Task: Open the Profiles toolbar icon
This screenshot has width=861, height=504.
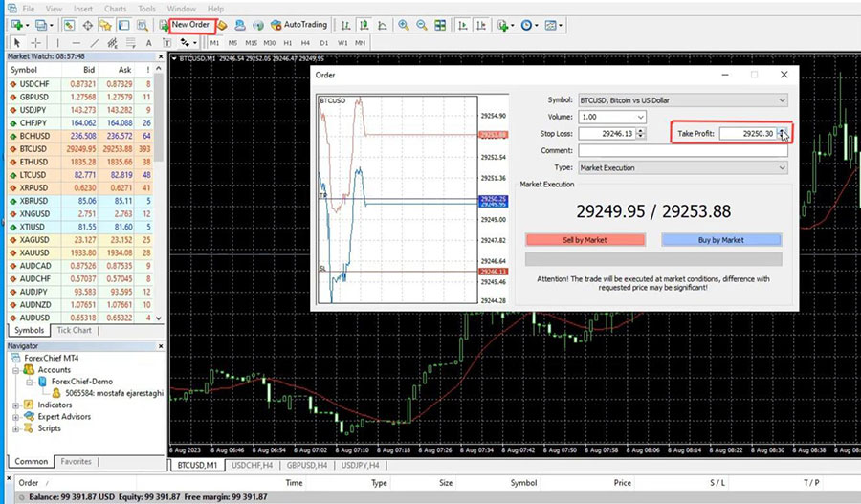Action: [43, 25]
